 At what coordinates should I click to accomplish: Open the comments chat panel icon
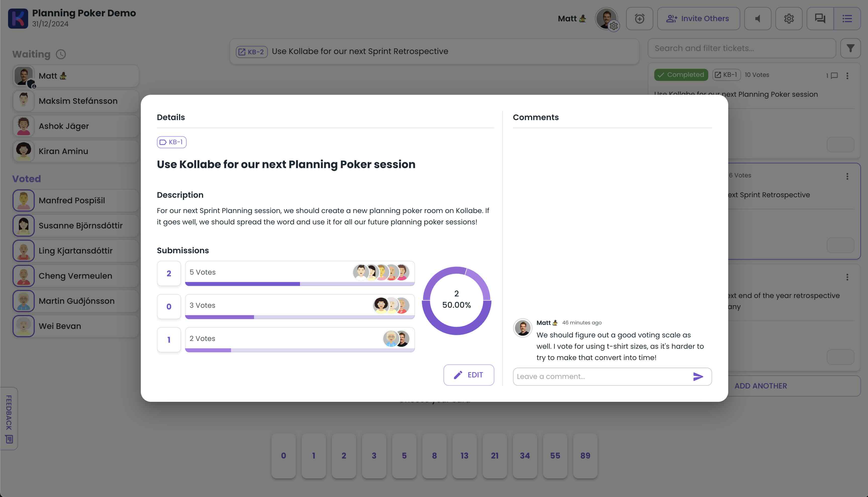(820, 18)
